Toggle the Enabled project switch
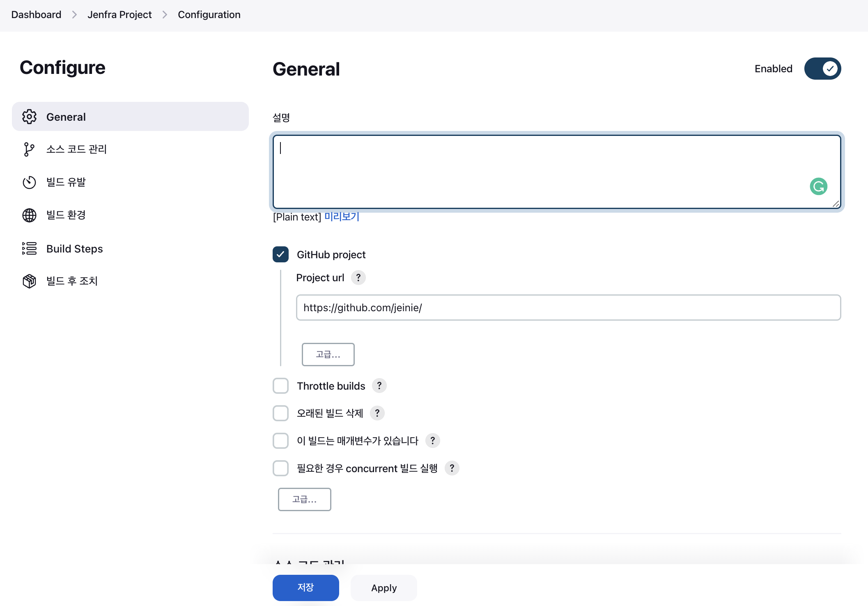Viewport: 868px width, 606px height. pyautogui.click(x=822, y=69)
